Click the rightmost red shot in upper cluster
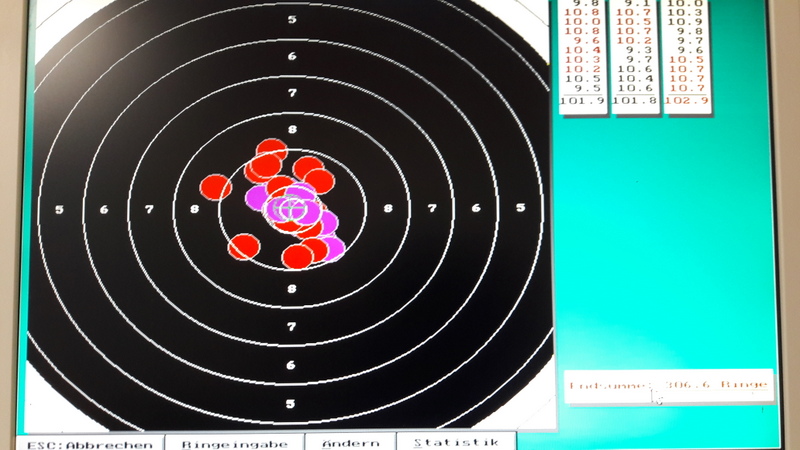Image resolution: width=800 pixels, height=450 pixels. 319,181
